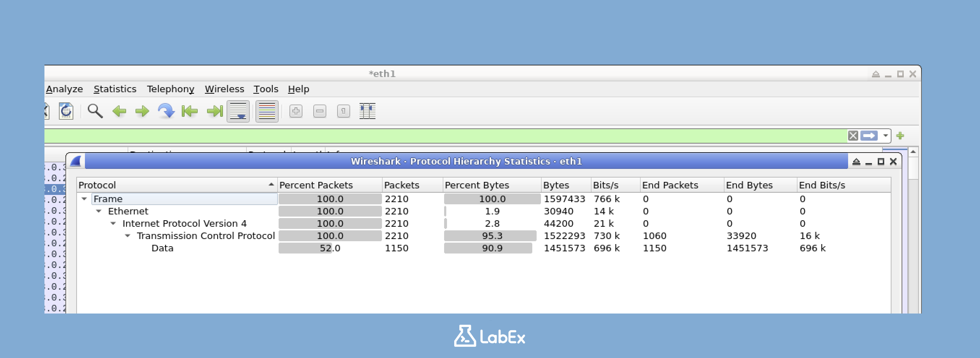Click the Resize Columns toolbar icon

click(366, 111)
